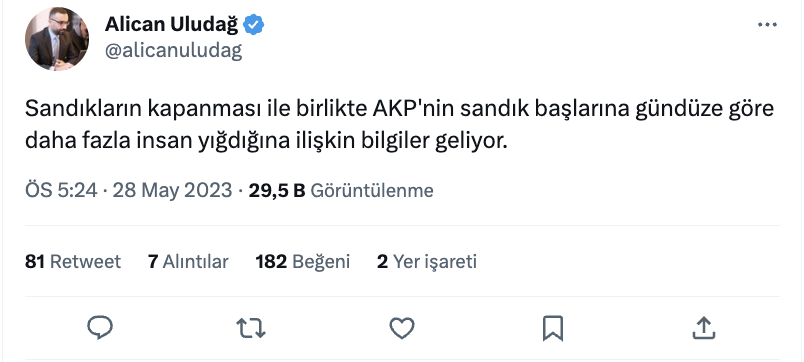Click the blue verified badge

pyautogui.click(x=253, y=24)
